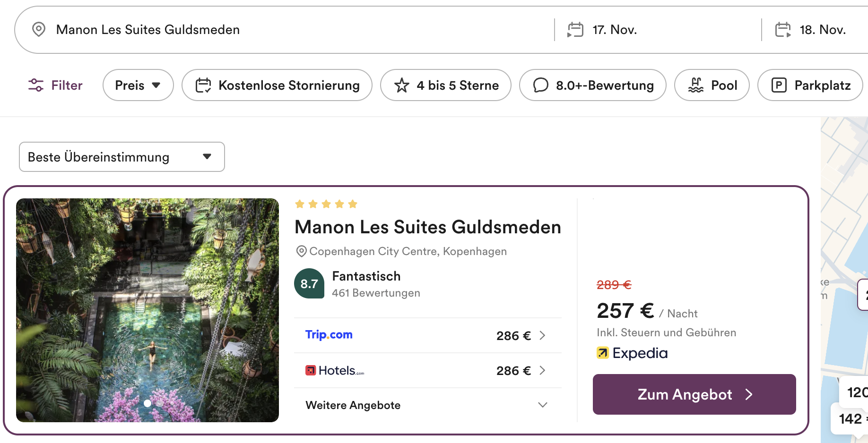
Task: Open Beste Übereinstimmung sort dropdown
Action: pos(122,157)
